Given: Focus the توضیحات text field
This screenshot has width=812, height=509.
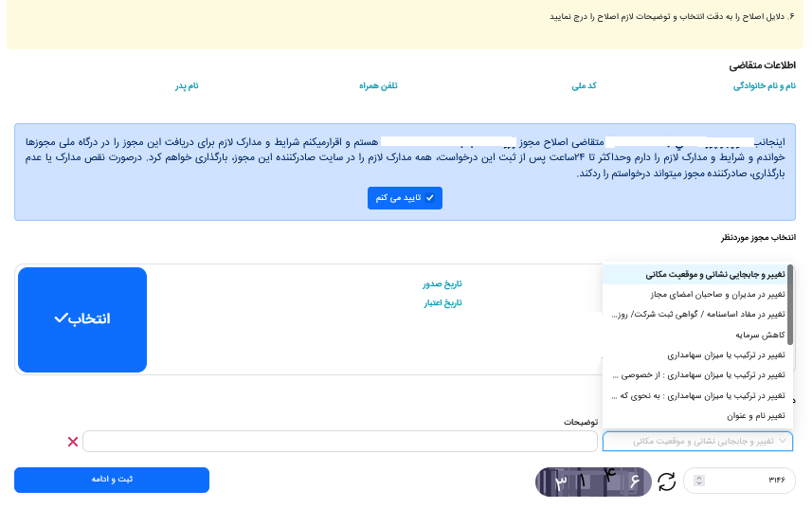Looking at the screenshot, I should [x=340, y=441].
